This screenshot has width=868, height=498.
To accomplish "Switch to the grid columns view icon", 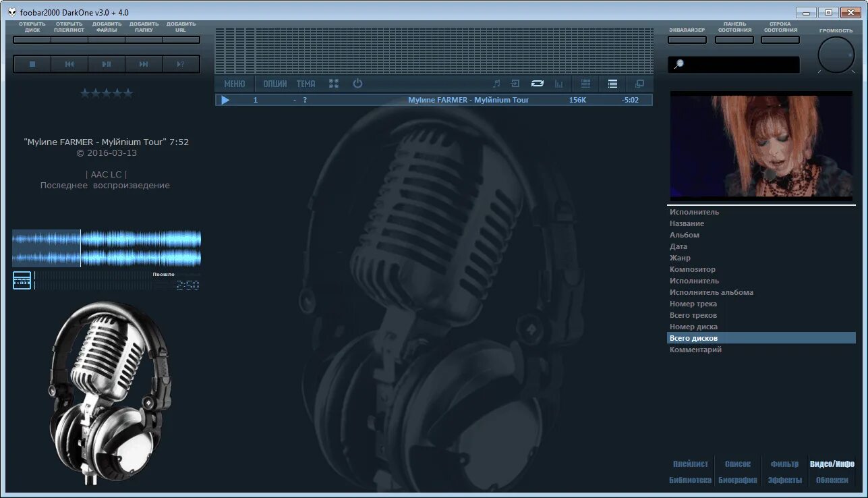I will tap(585, 84).
